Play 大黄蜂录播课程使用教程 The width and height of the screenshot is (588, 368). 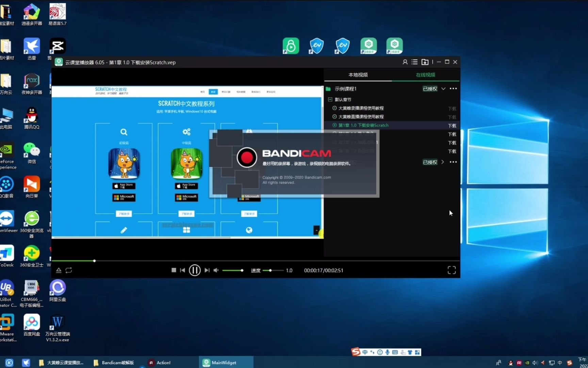pos(361,108)
